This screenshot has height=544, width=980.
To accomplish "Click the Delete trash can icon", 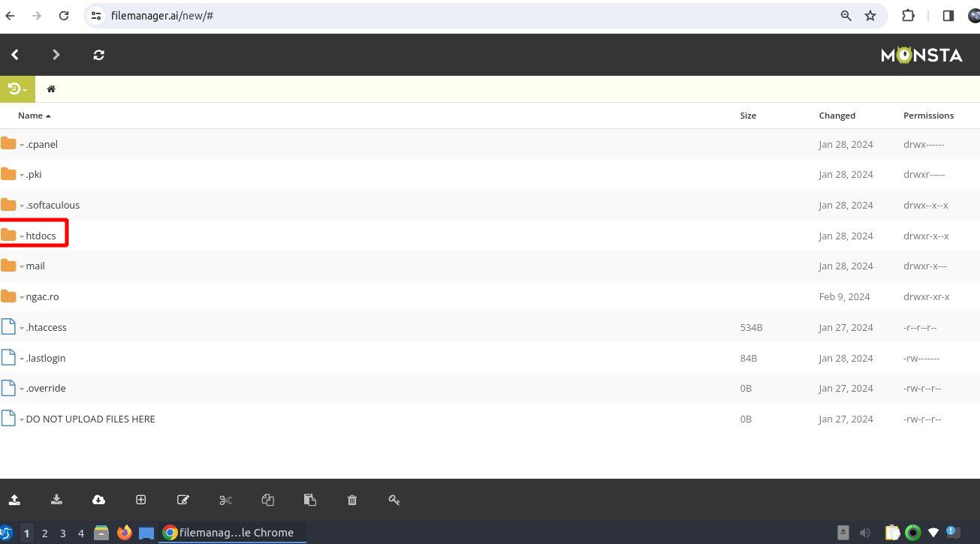I will (352, 500).
